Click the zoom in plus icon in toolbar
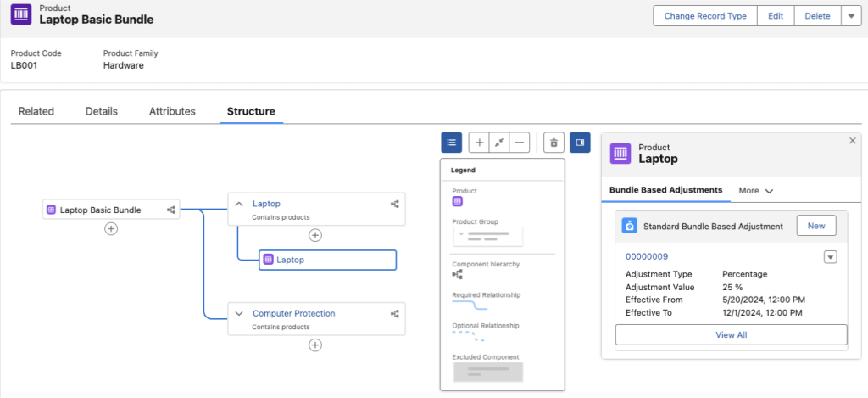 (479, 143)
